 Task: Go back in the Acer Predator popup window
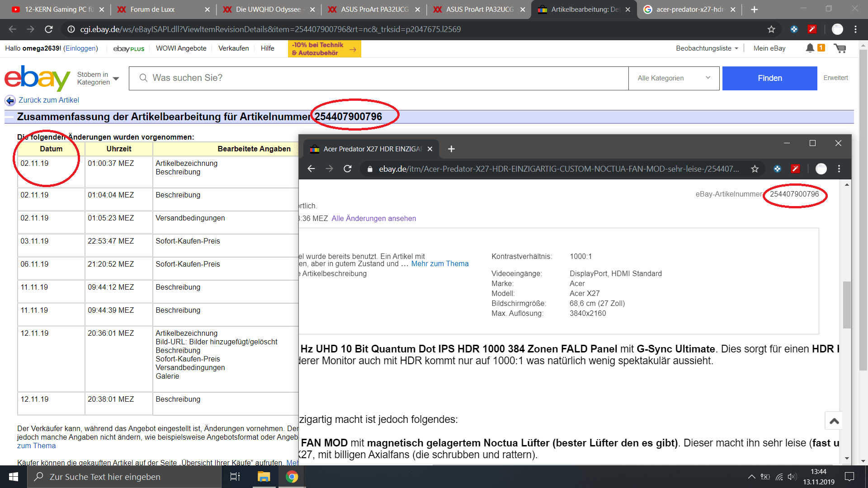pos(311,169)
